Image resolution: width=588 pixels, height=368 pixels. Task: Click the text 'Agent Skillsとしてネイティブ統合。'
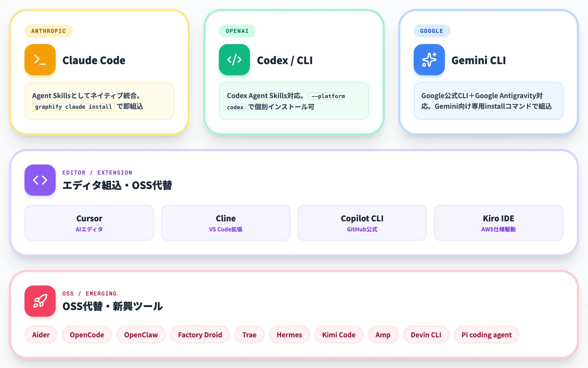(86, 96)
